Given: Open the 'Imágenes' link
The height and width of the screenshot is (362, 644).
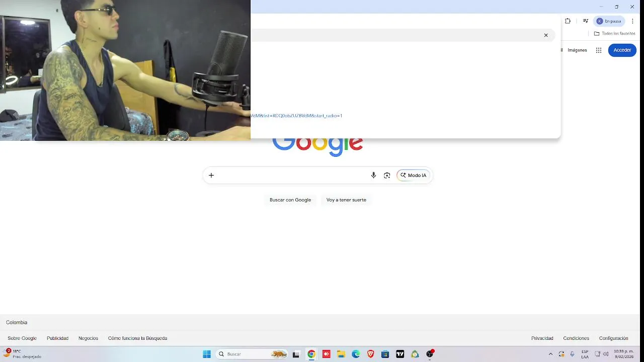Looking at the screenshot, I should point(577,50).
